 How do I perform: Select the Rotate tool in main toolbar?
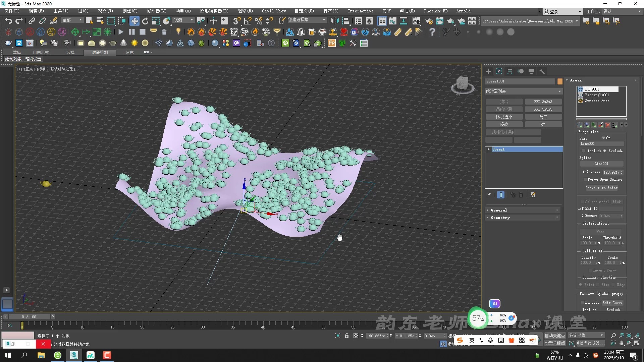click(145, 21)
